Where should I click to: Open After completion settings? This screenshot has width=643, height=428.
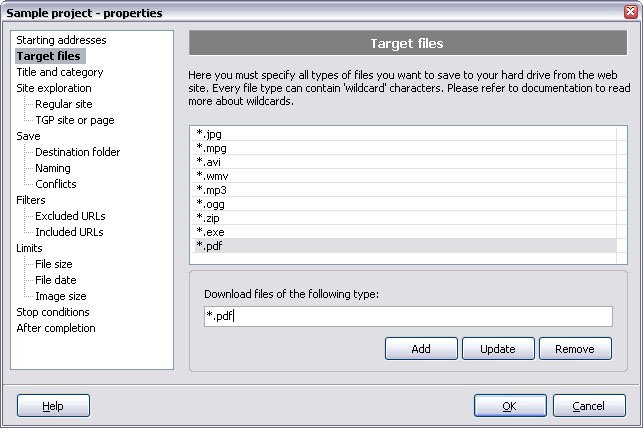(x=56, y=328)
